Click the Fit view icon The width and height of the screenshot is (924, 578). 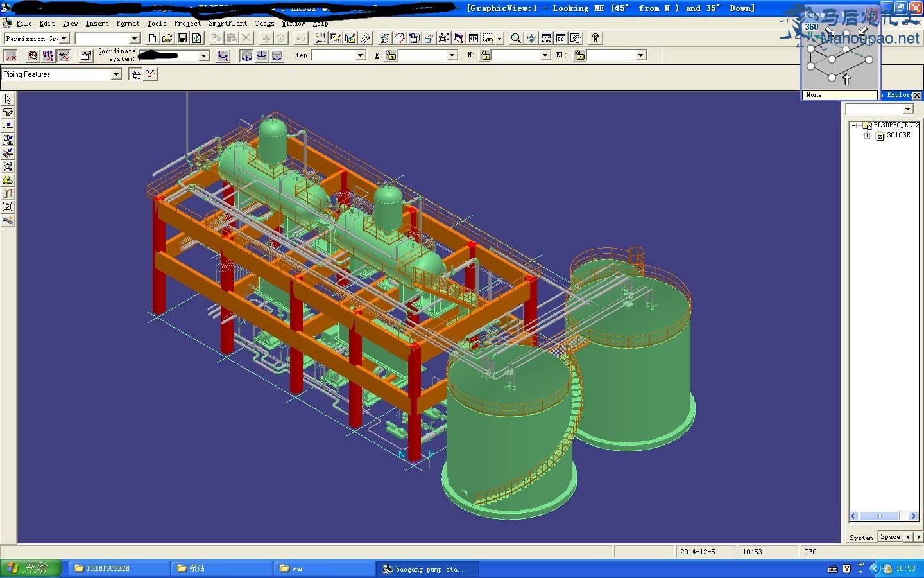tap(561, 39)
